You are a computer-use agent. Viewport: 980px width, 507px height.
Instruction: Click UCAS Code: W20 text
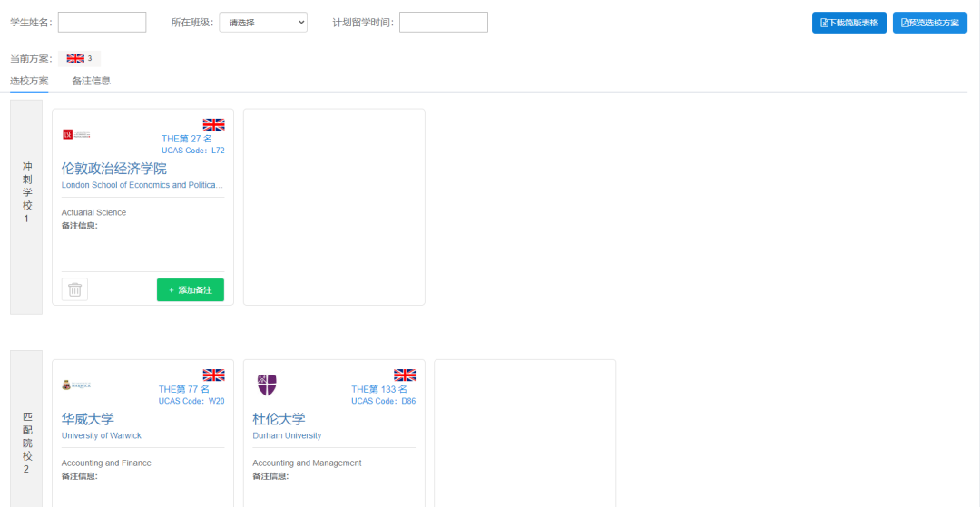pos(191,401)
